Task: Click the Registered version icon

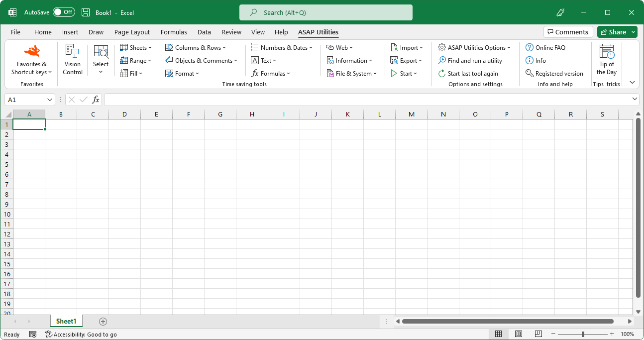Action: coord(554,73)
